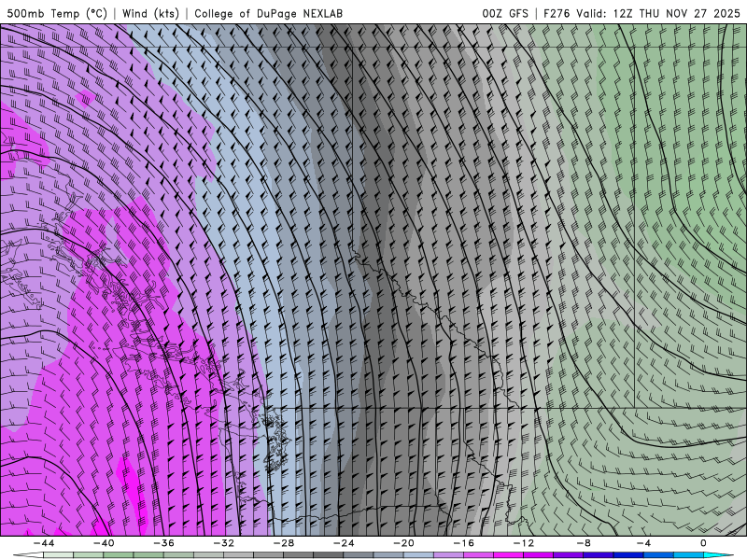The height and width of the screenshot is (560, 747).
Task: Click the -12 color scale label
Action: [x=524, y=543]
